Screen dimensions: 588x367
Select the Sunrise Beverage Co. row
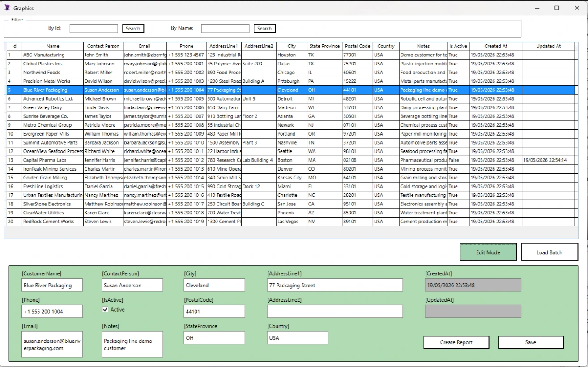tap(290, 116)
